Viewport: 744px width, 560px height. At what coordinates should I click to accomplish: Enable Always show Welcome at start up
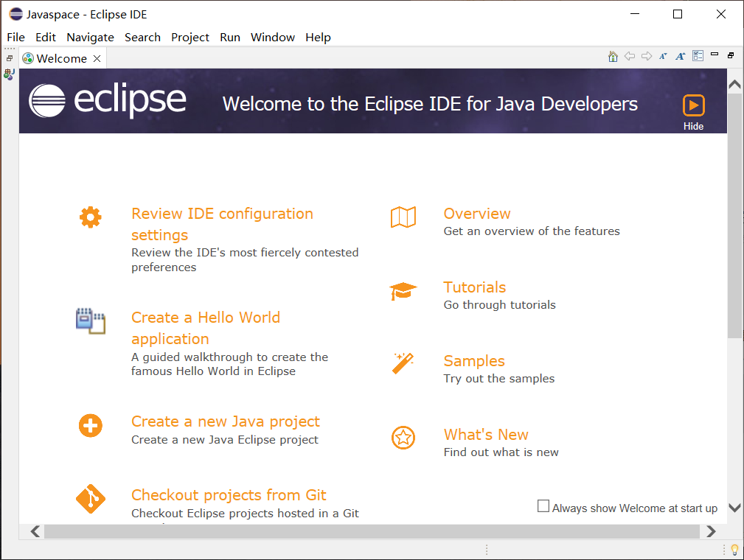click(543, 505)
